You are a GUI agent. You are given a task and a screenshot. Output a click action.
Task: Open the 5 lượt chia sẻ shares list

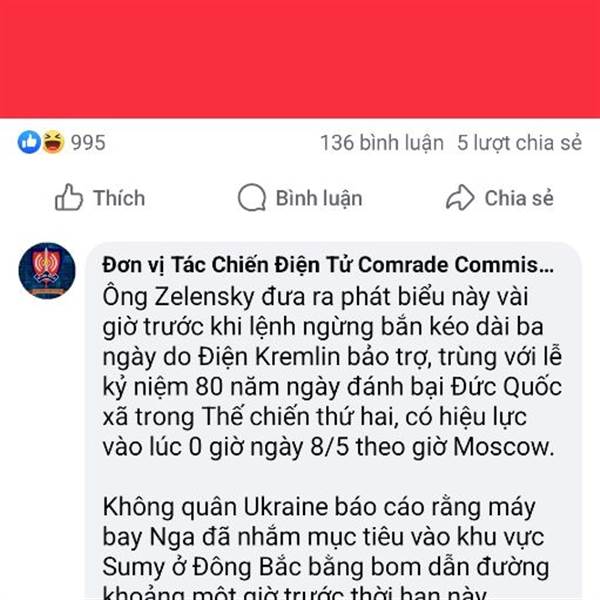[519, 143]
